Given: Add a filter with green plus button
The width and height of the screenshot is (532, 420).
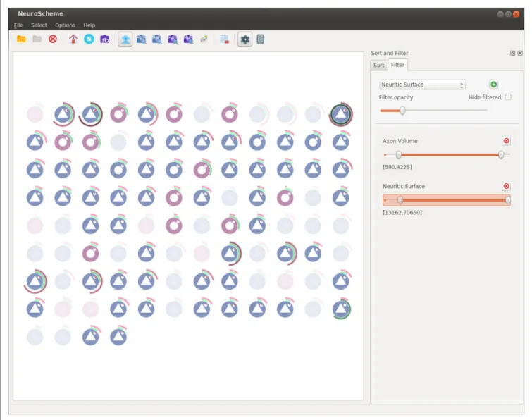Looking at the screenshot, I should pos(494,85).
